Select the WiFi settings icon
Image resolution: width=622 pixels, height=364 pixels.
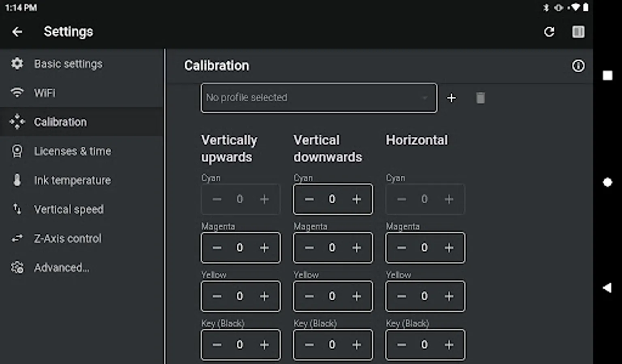pos(17,93)
